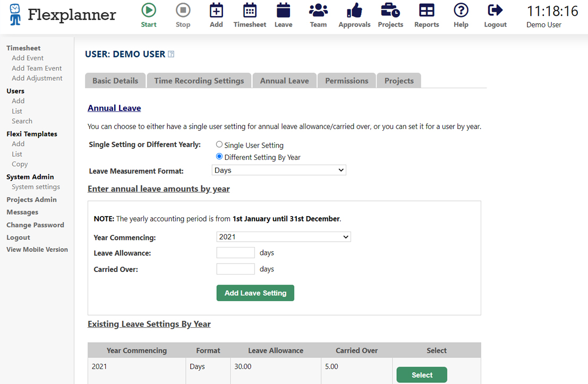Viewport: 588px width, 384px height.
Task: Open System settings in the sidebar
Action: [x=36, y=187]
